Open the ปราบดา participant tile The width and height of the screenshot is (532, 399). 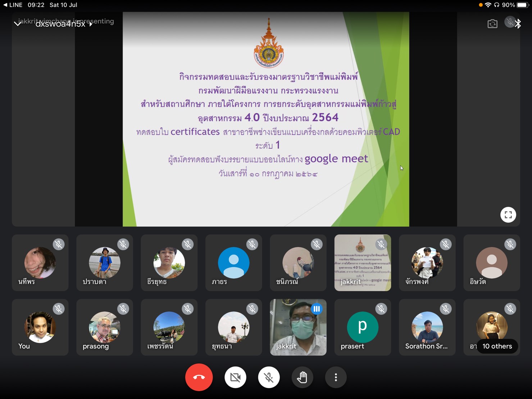[105, 263]
